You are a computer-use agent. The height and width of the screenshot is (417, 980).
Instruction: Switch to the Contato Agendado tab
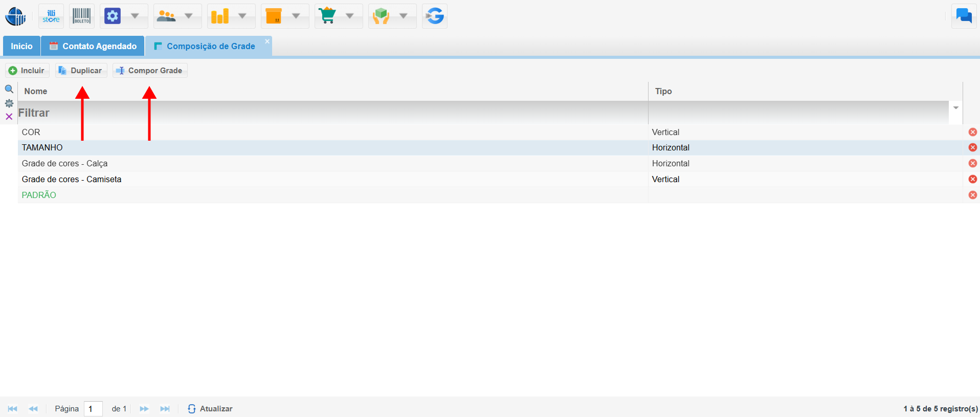pos(93,46)
